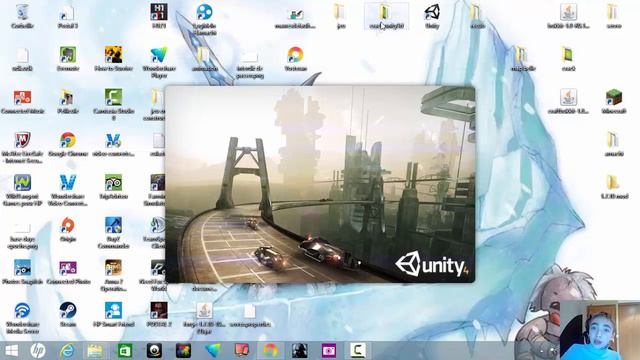This screenshot has width=640, height=360.
Task: Open Internet Explorer from the taskbar
Action: [67, 351]
